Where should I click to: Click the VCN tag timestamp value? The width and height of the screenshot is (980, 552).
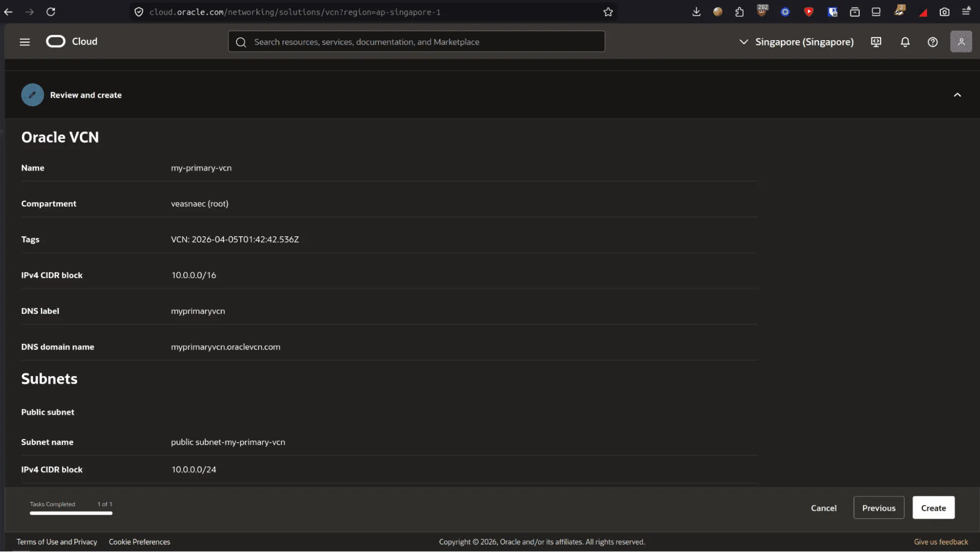[x=235, y=239]
